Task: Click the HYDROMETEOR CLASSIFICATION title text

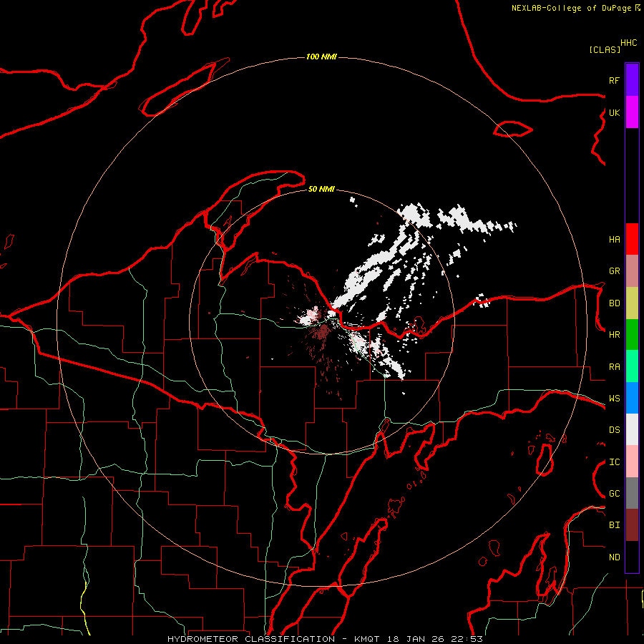Action: pos(251,639)
